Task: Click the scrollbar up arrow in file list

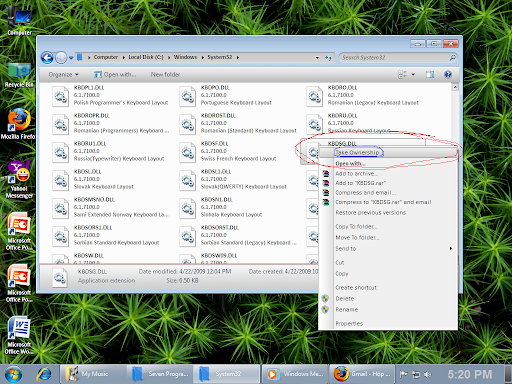Action: tap(455, 87)
